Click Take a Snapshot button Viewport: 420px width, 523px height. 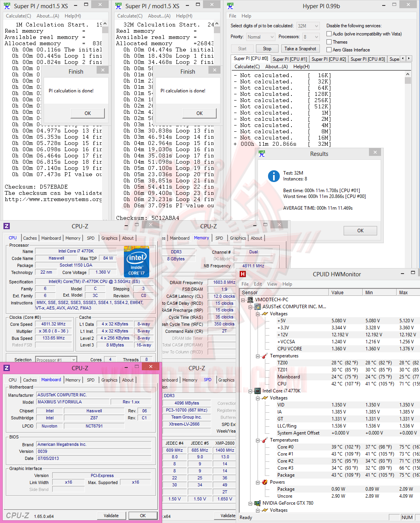[300, 49]
